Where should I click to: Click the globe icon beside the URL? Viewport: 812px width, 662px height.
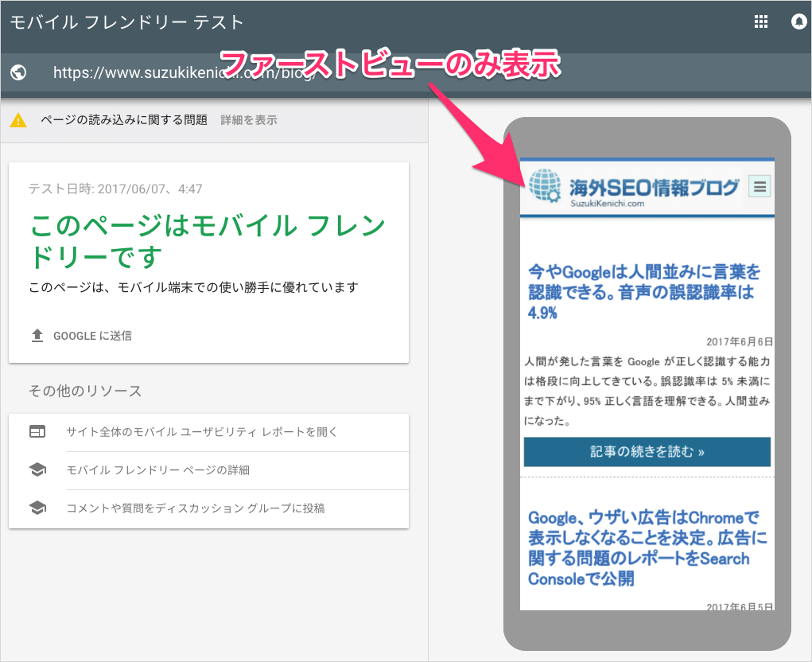click(18, 72)
